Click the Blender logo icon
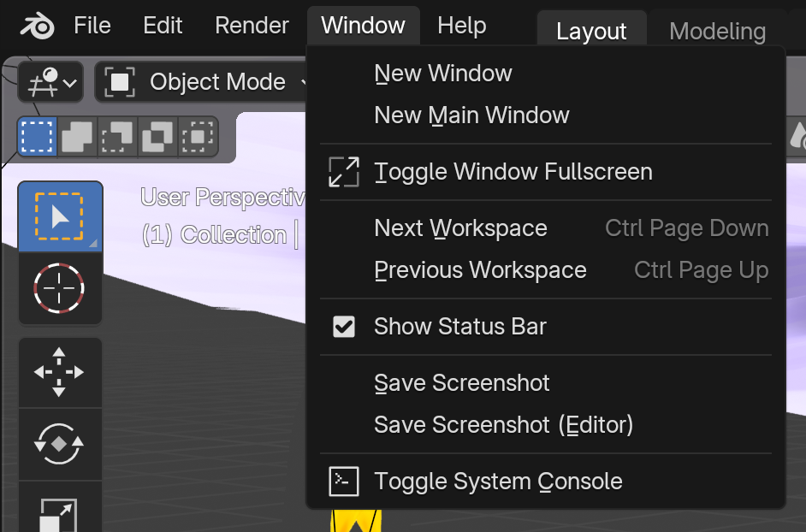The width and height of the screenshot is (806, 532). tap(37, 26)
